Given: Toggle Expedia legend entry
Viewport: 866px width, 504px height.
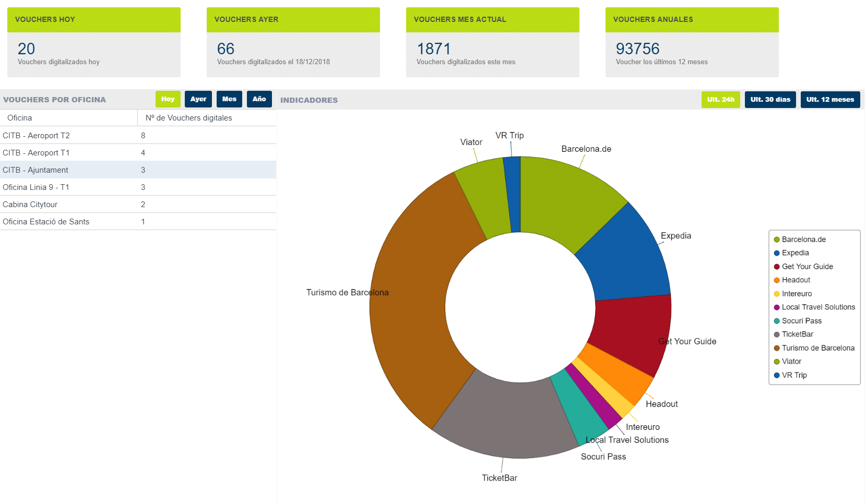Looking at the screenshot, I should pyautogui.click(x=791, y=253).
